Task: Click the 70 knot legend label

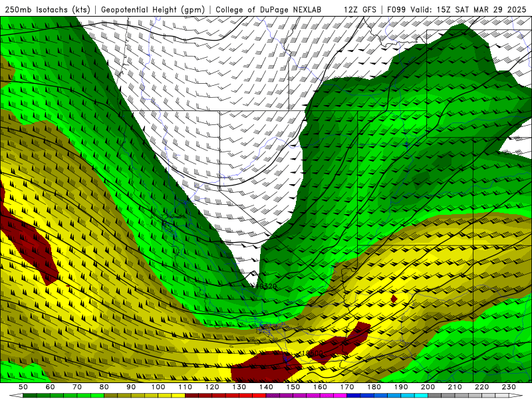Action: pos(77,387)
